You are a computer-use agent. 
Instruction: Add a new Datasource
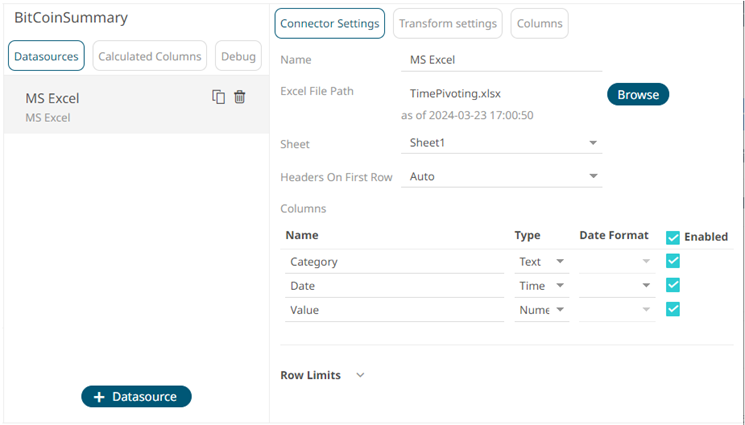coord(136,397)
